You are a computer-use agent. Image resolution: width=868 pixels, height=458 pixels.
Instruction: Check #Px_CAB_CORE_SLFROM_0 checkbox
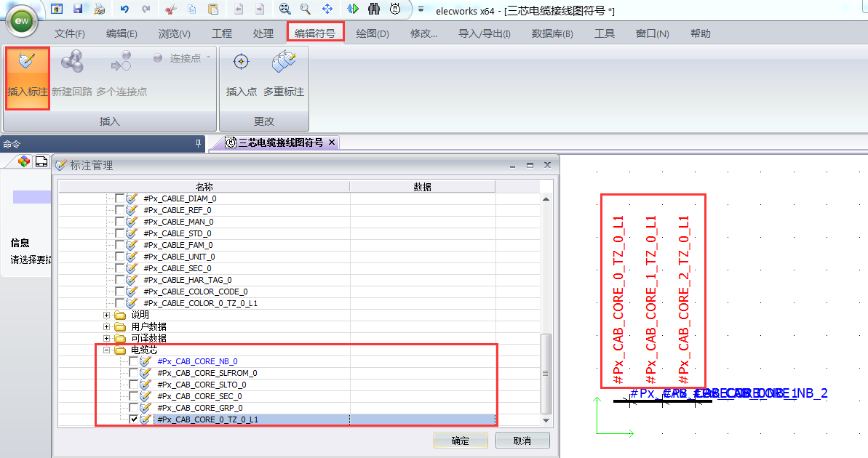tap(133, 372)
